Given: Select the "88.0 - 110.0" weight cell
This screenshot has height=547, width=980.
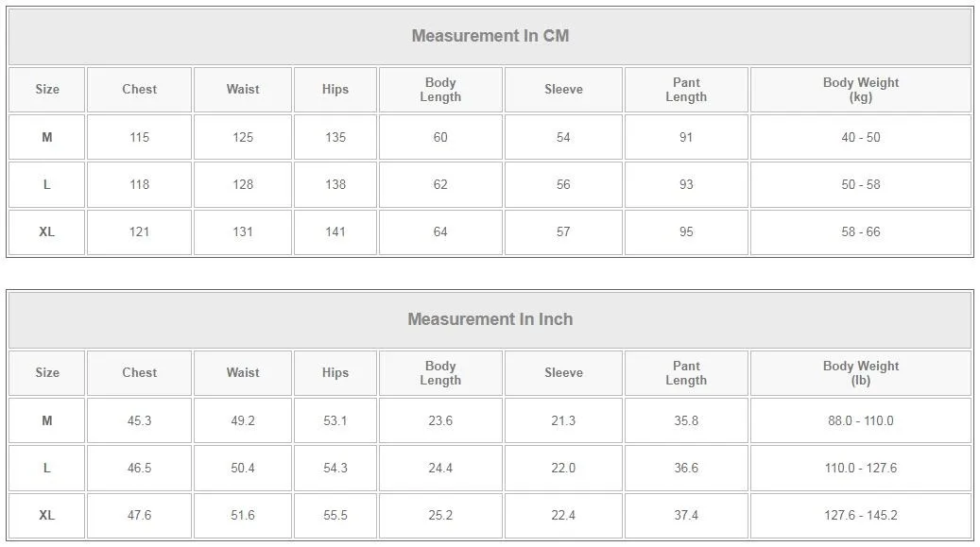Looking at the screenshot, I should tap(860, 420).
